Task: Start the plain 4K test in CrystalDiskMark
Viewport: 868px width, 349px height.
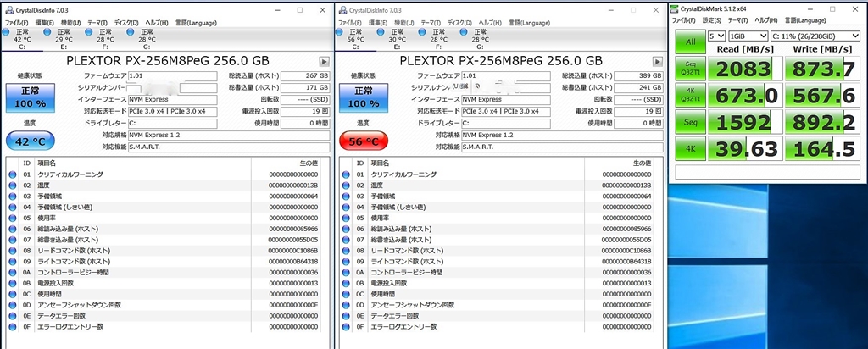Action: tap(690, 149)
